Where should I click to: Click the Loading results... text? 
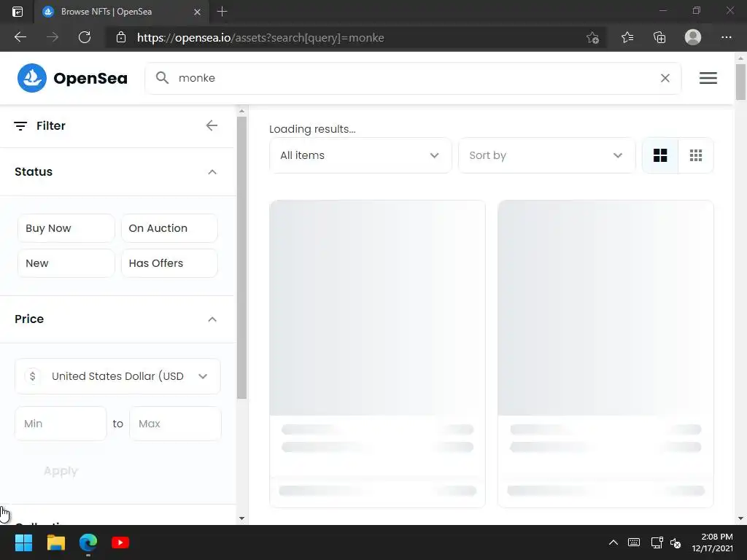tap(312, 129)
